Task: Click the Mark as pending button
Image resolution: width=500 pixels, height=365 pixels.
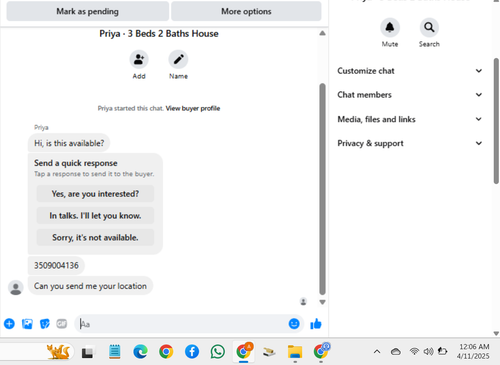Action: tap(88, 11)
